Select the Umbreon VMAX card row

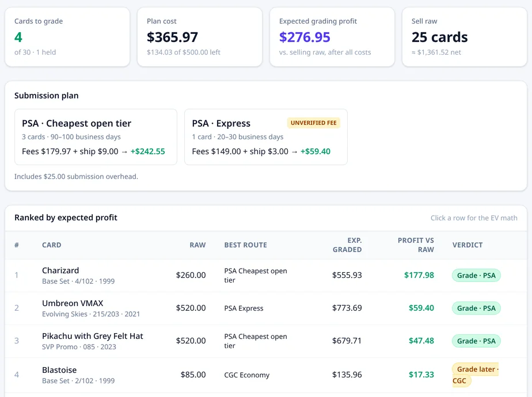(265, 308)
